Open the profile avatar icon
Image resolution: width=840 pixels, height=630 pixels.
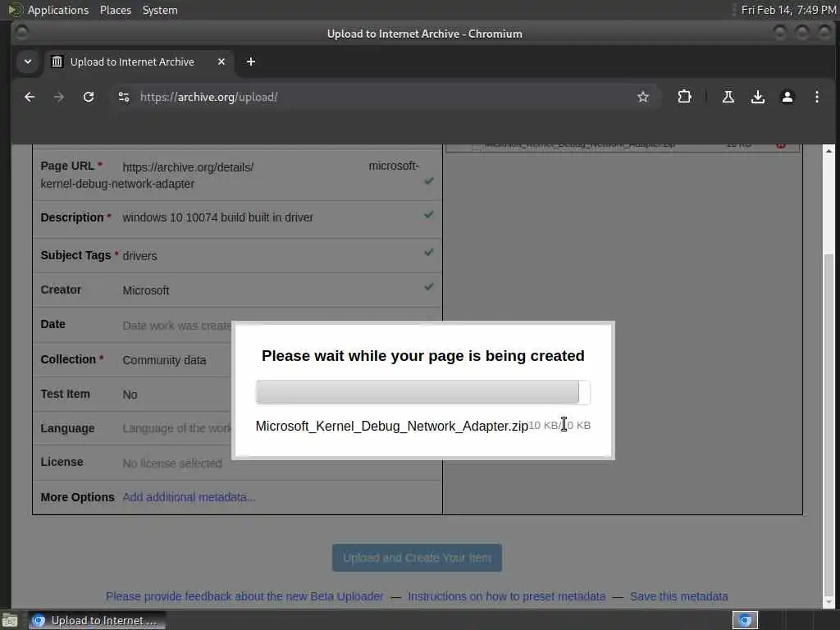(787, 97)
